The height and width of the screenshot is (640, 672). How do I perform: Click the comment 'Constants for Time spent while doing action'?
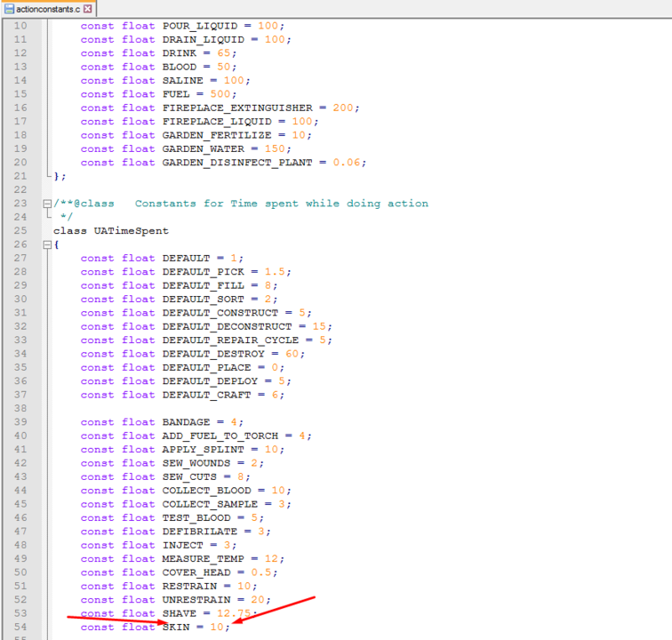[282, 204]
